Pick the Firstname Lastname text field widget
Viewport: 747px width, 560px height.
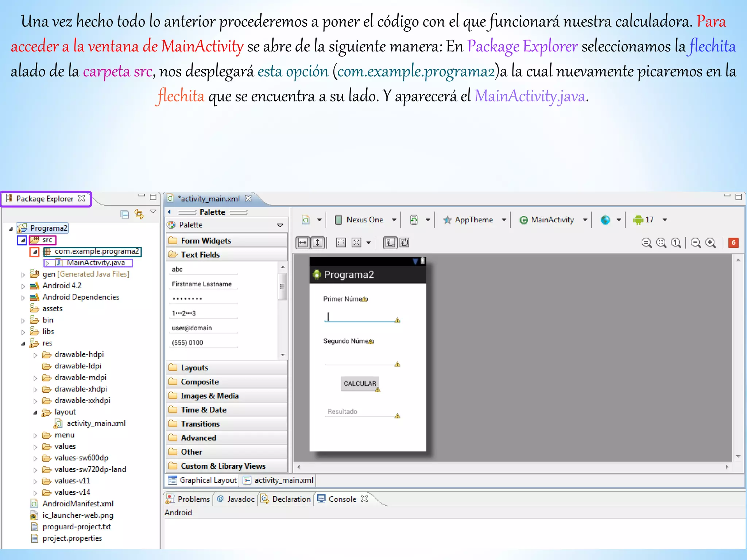(x=204, y=284)
